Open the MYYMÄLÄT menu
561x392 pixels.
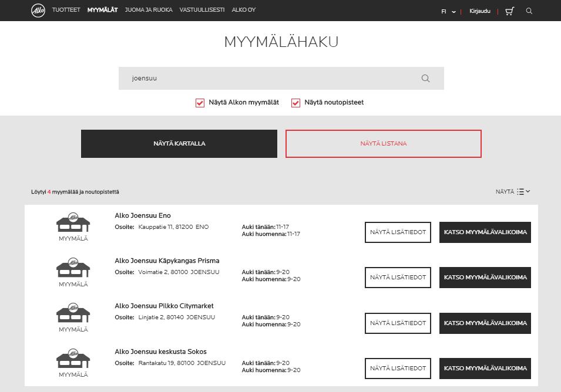[x=103, y=10]
